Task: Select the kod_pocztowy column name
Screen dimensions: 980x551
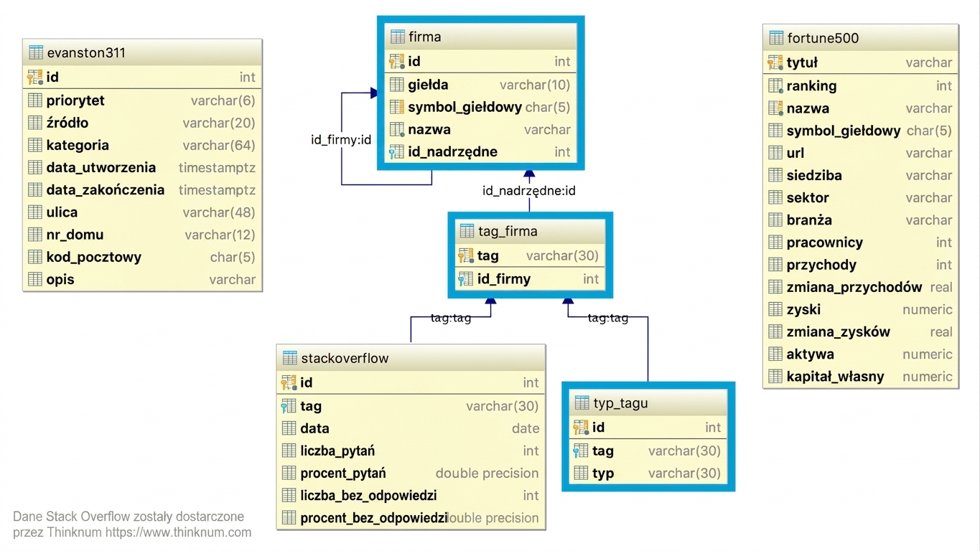Action: tap(94, 257)
